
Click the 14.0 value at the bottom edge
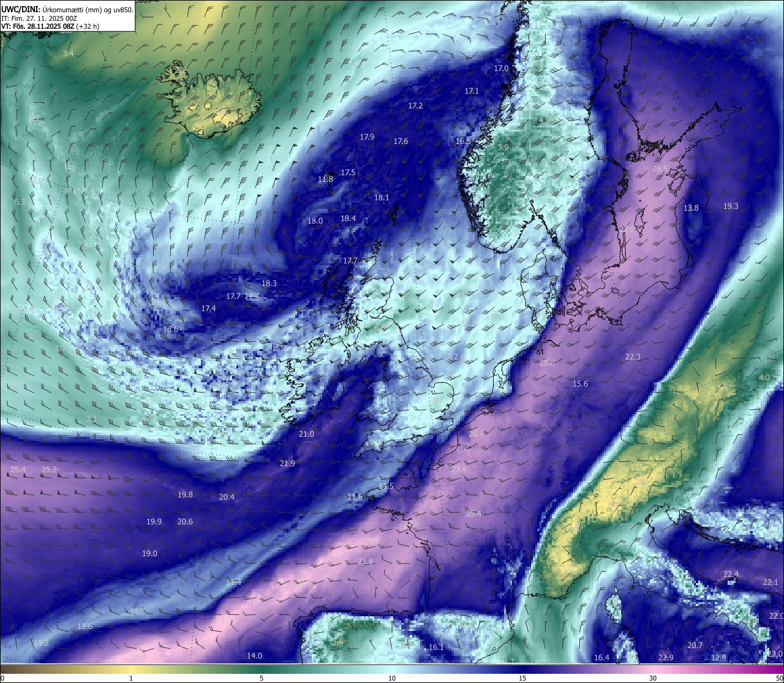click(254, 656)
